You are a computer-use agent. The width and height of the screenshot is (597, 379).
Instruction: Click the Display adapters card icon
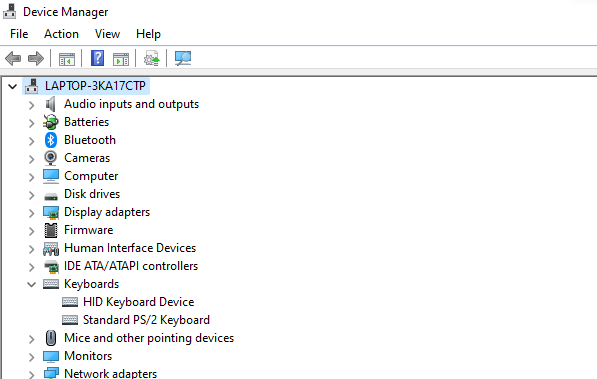51,213
